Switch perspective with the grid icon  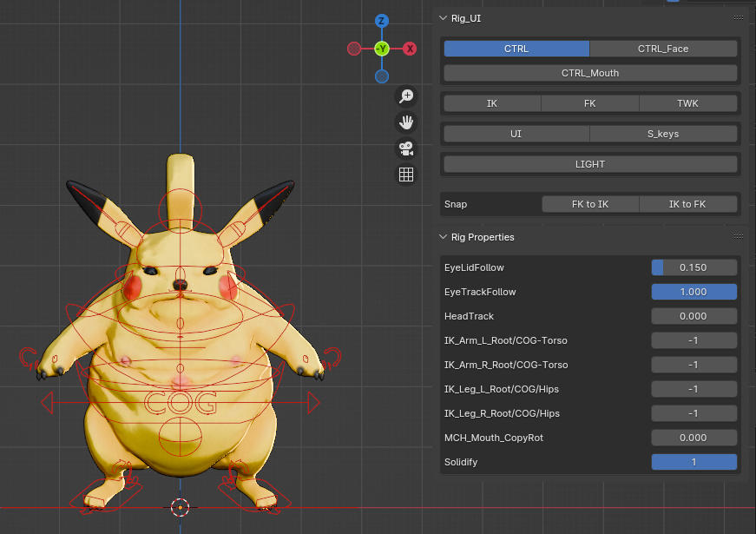click(406, 175)
